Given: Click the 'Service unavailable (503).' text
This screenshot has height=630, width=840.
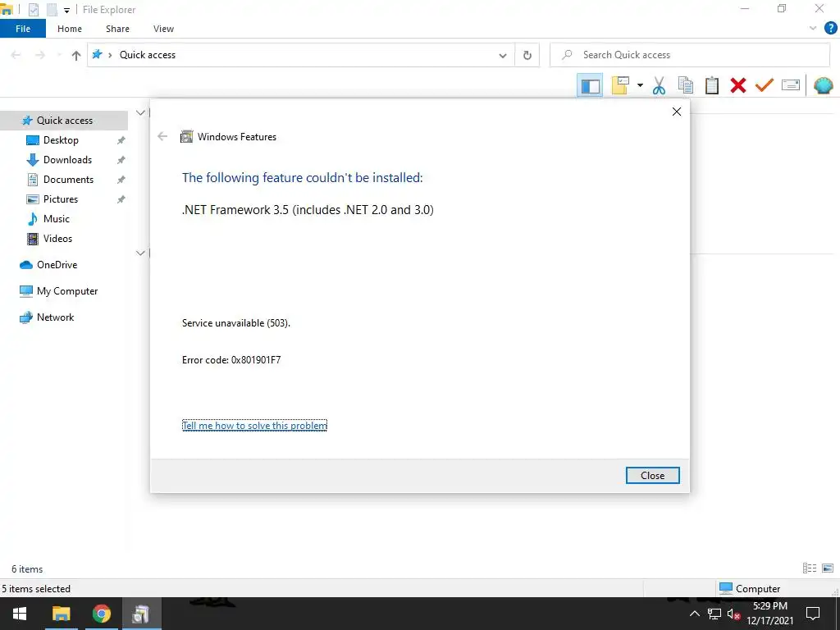Looking at the screenshot, I should [x=236, y=323].
